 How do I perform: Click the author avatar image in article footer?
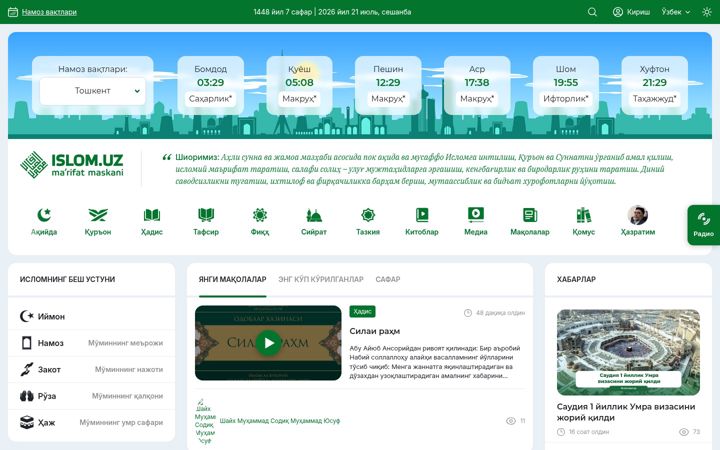[x=205, y=421]
